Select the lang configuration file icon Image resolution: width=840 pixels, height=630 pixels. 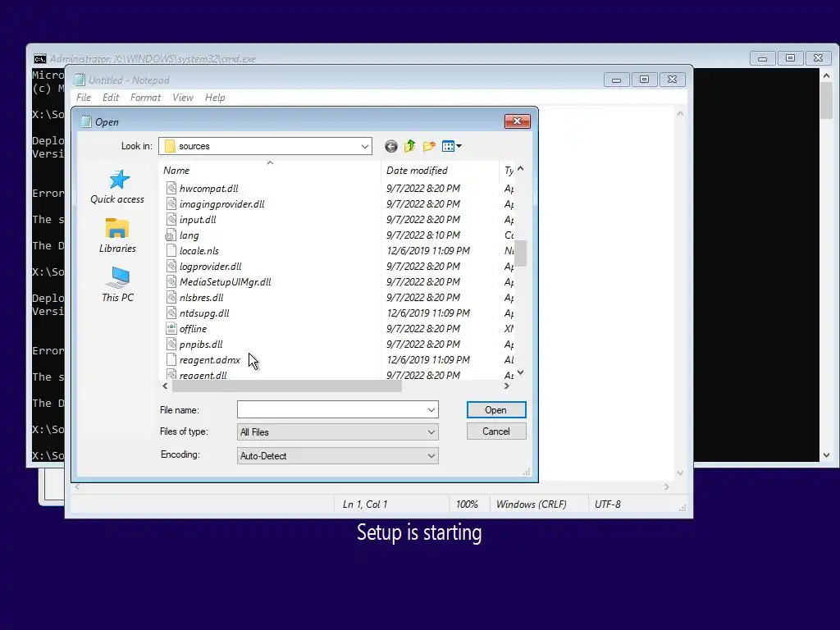171,235
